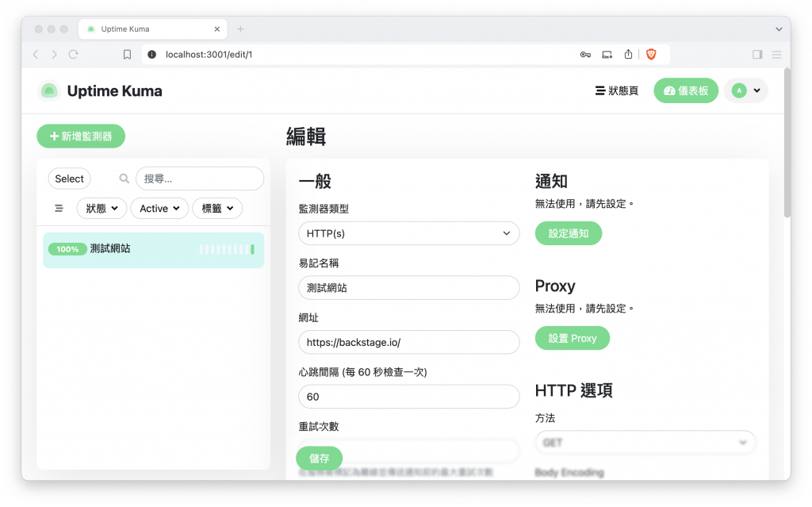812x507 pixels.
Task: Click the 編輯 heading
Action: point(306,136)
